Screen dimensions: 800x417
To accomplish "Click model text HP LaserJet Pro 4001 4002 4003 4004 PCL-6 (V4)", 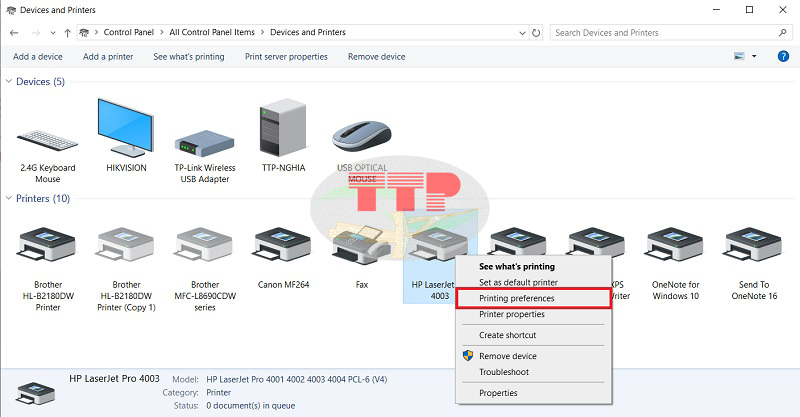I will tap(296, 379).
